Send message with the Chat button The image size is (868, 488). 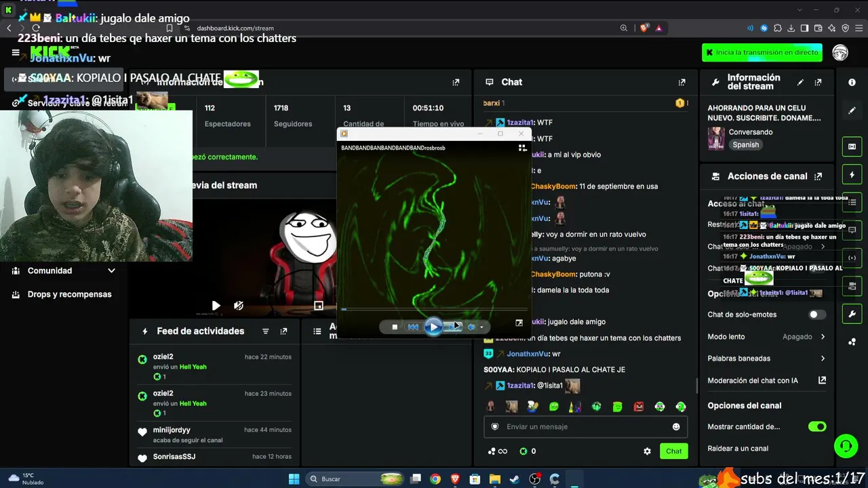[x=673, y=451]
